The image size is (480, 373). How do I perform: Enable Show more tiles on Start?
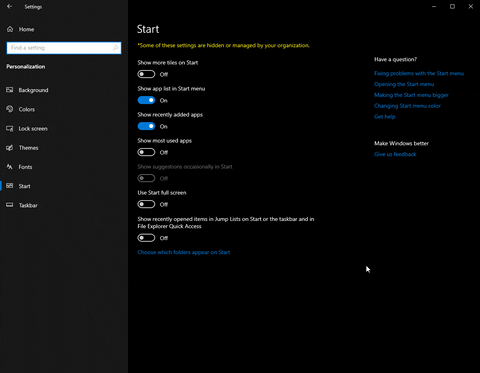pyautogui.click(x=146, y=74)
